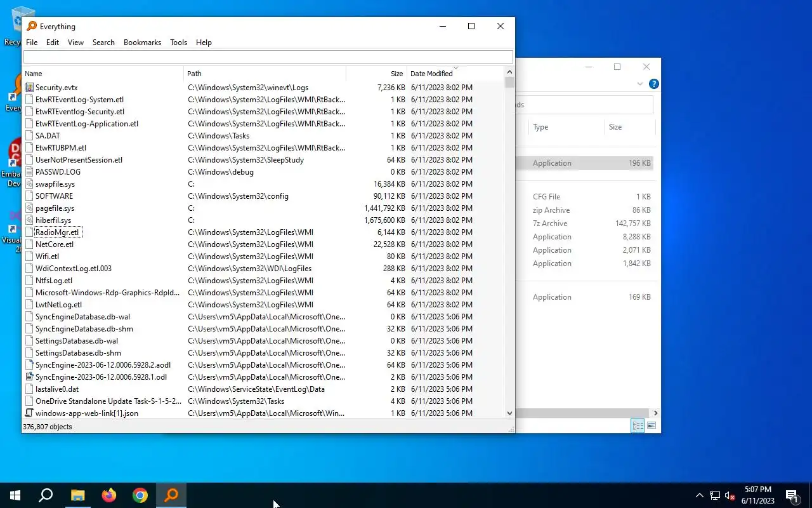Click the Everything taskbar button

[x=171, y=495]
